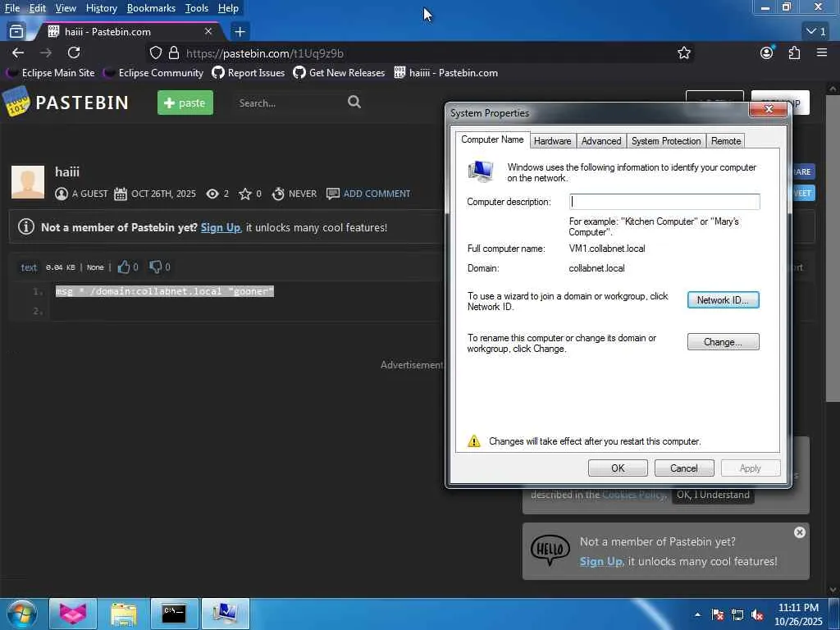Open Report Issues bookmark
Image resolution: width=840 pixels, height=630 pixels.
[x=249, y=73]
